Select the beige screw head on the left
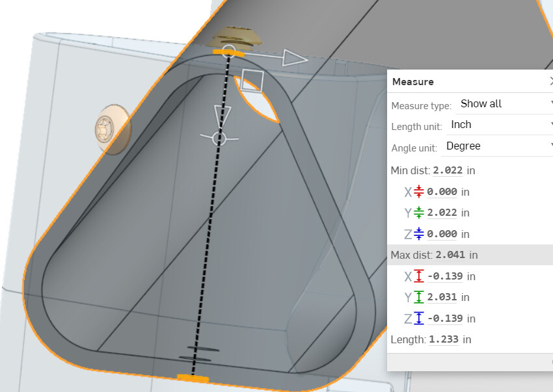 click(113, 130)
